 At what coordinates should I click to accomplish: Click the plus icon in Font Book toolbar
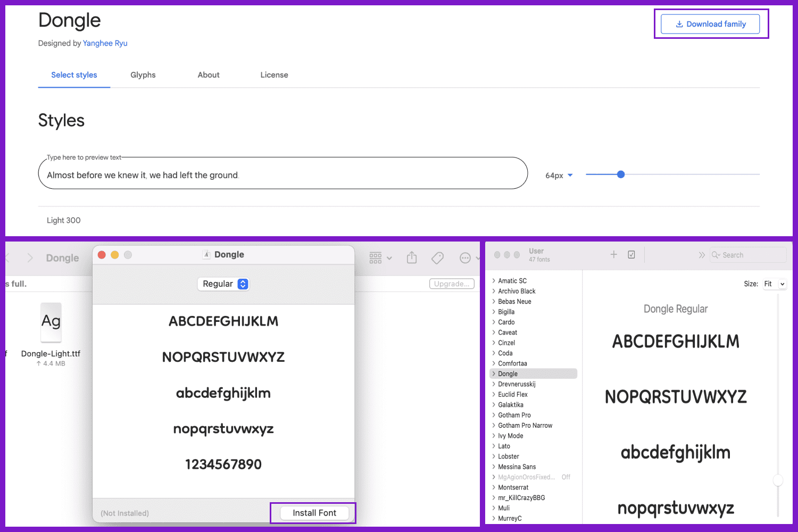(613, 255)
